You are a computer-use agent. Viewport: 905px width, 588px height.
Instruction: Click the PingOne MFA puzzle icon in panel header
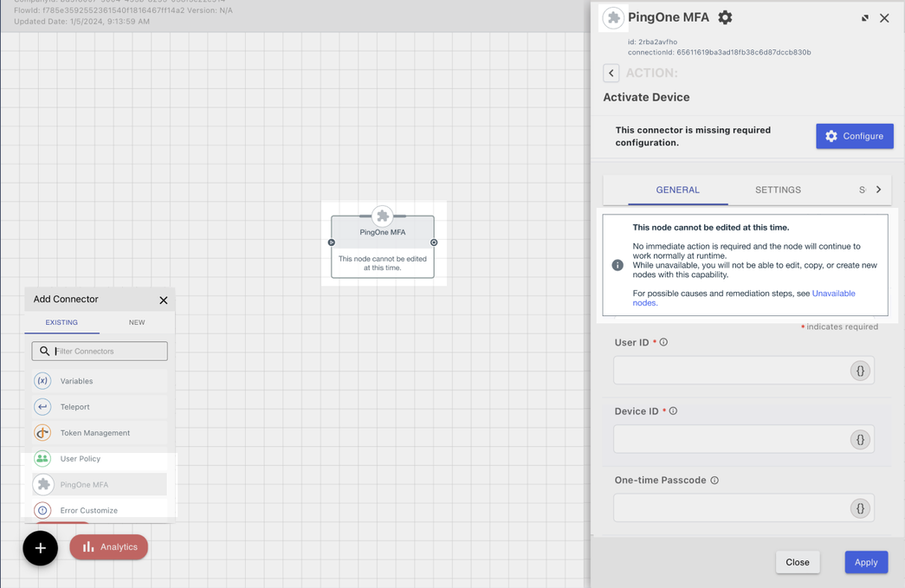click(x=613, y=18)
